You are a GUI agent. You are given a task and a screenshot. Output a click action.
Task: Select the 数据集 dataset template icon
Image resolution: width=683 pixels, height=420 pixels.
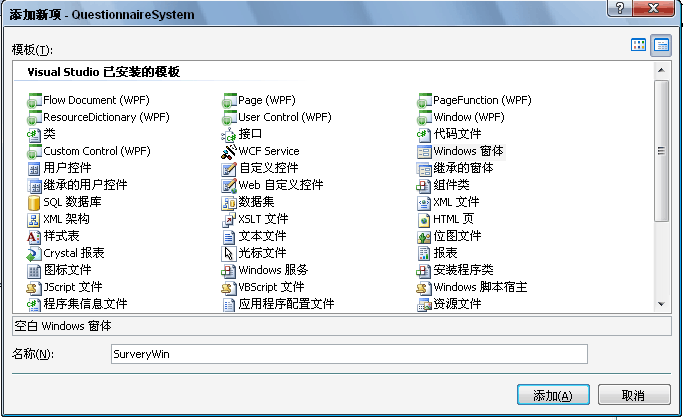[229, 203]
